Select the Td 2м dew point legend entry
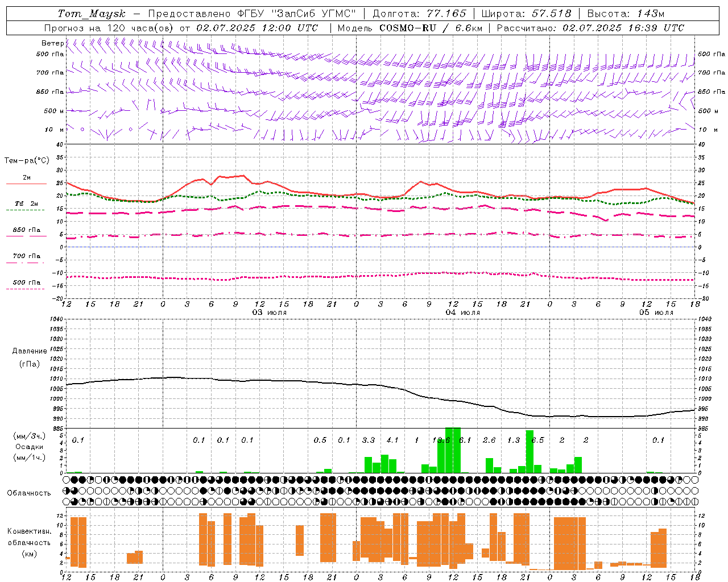The height and width of the screenshot is (582, 728). pyautogui.click(x=26, y=203)
